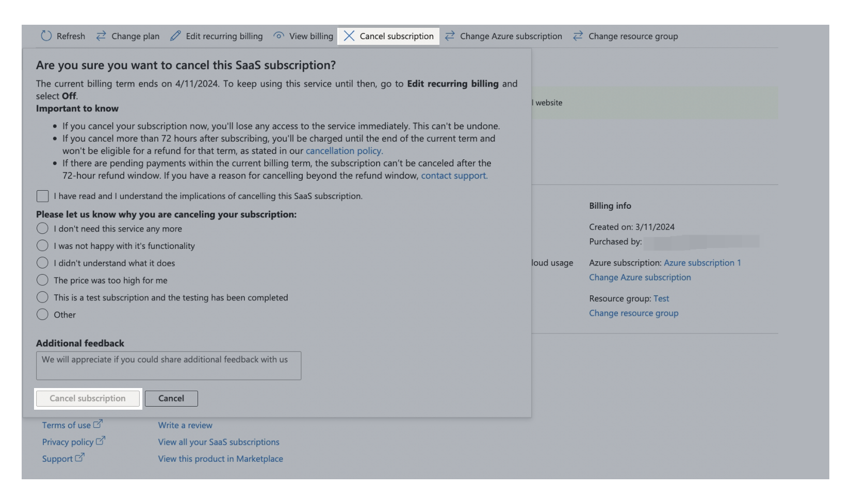Click Cancel to dismiss the dialog
This screenshot has width=851, height=504.
tap(171, 398)
